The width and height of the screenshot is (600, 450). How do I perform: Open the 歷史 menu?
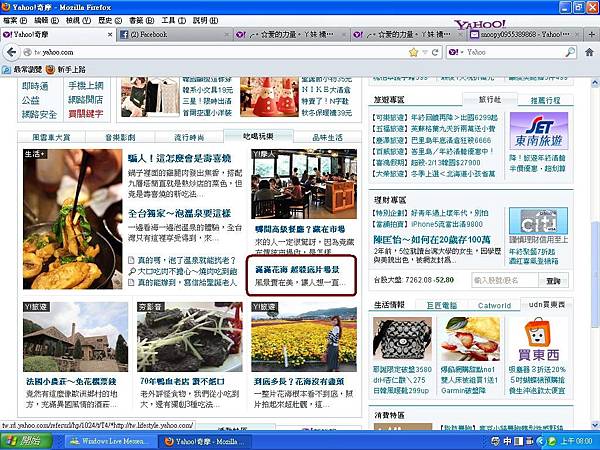click(x=110, y=20)
